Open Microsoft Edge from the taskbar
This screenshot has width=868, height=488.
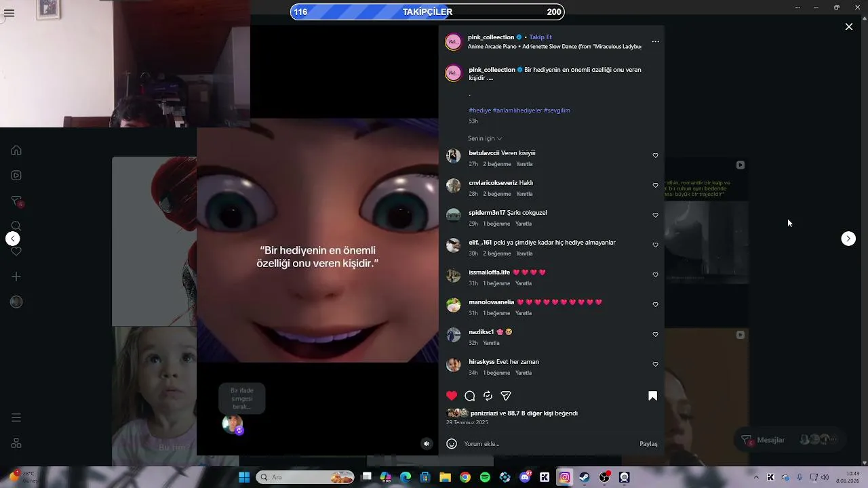point(406,477)
